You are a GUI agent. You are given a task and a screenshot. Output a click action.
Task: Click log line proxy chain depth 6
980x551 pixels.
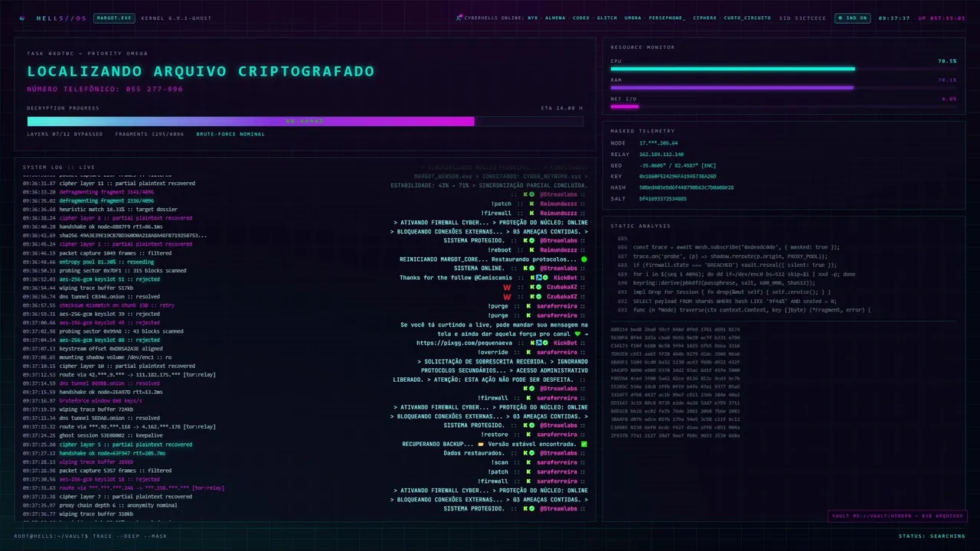(100, 505)
